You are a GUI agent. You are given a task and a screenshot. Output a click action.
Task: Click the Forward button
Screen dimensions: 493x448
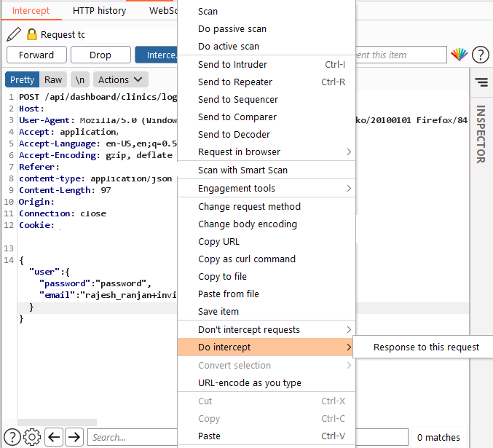[x=36, y=55]
